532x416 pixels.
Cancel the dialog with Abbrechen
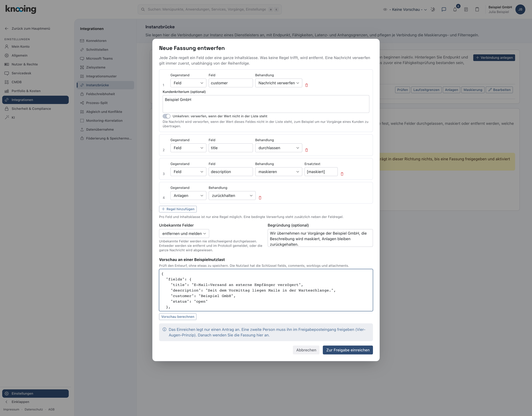(306, 350)
